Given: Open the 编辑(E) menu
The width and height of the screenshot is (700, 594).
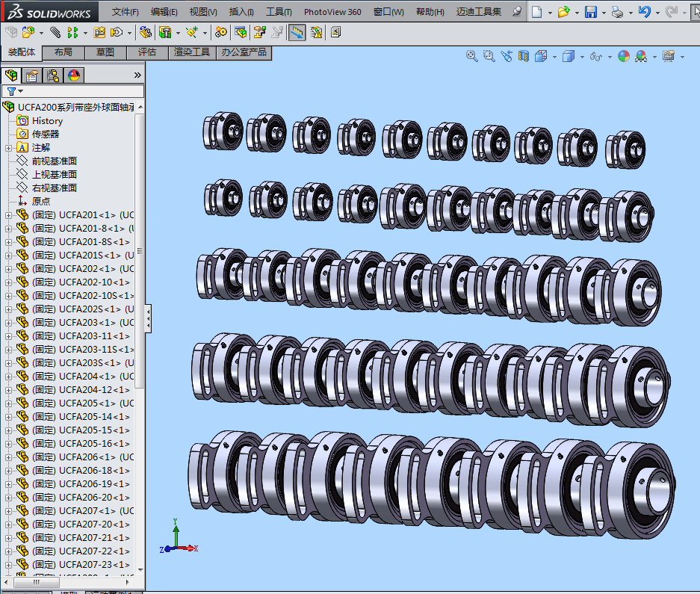Looking at the screenshot, I should click(164, 12).
